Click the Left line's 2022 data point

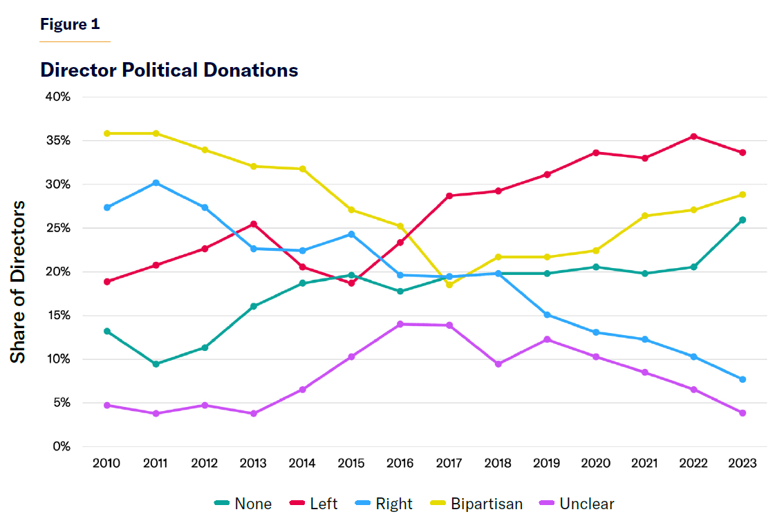[x=693, y=136]
